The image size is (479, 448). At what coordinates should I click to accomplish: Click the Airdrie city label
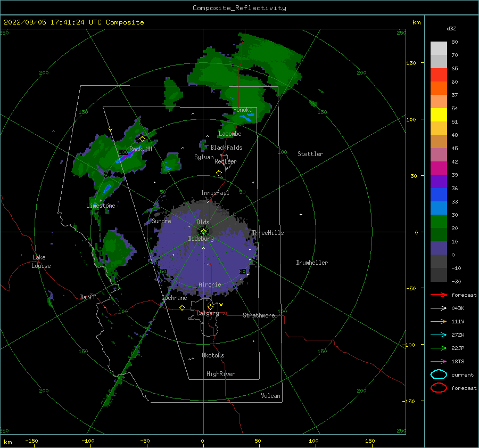(210, 284)
